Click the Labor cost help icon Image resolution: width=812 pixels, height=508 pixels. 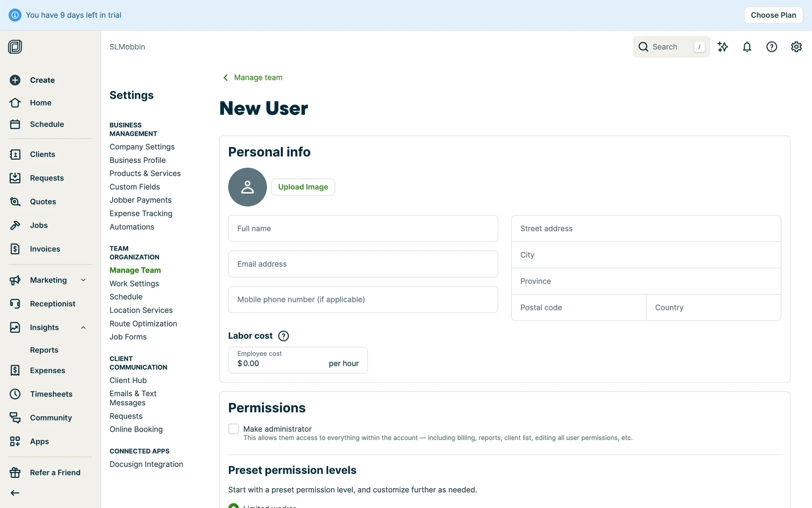(x=283, y=336)
